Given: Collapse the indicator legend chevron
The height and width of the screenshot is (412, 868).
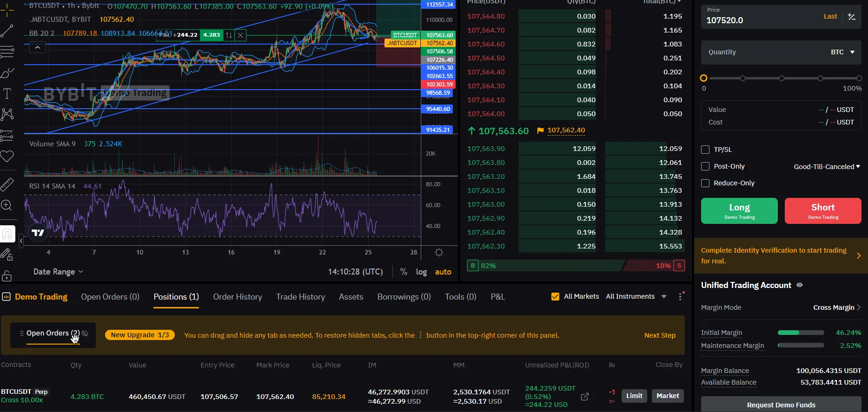Looking at the screenshot, I should (38, 47).
